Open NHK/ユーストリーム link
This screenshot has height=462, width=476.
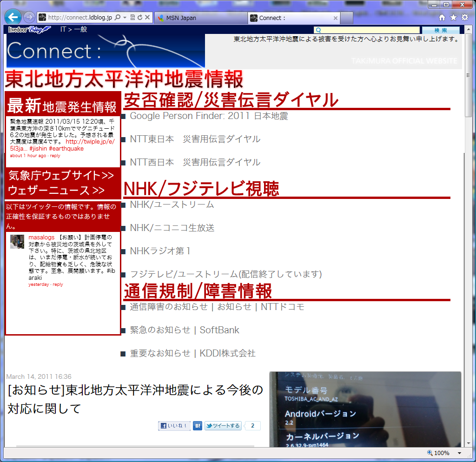coord(172,205)
